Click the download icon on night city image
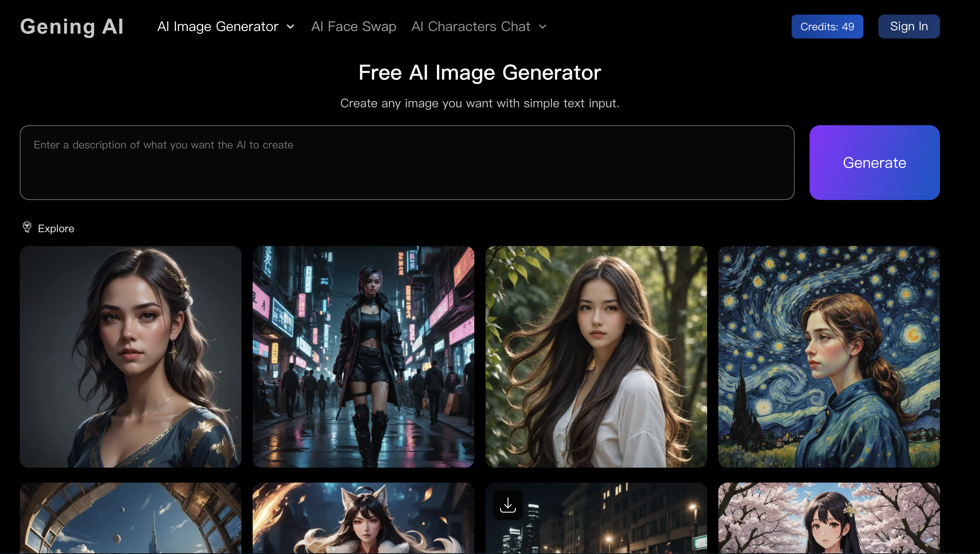980x554 pixels. [x=508, y=505]
